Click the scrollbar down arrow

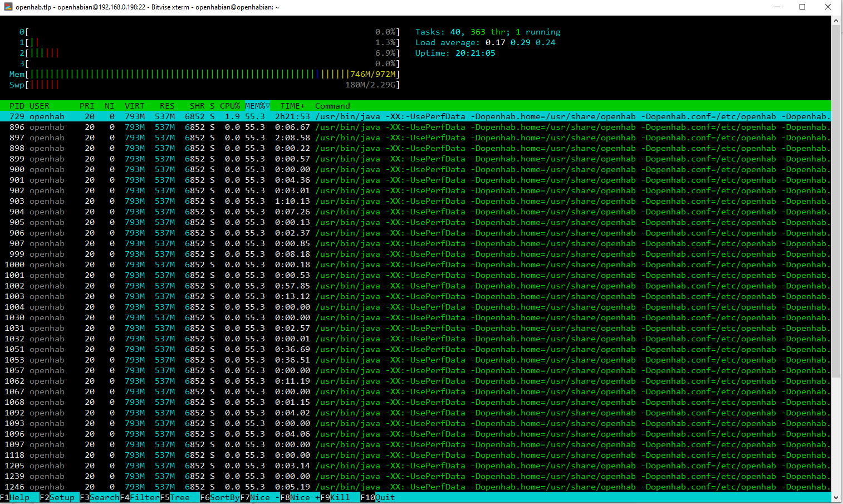point(836,497)
